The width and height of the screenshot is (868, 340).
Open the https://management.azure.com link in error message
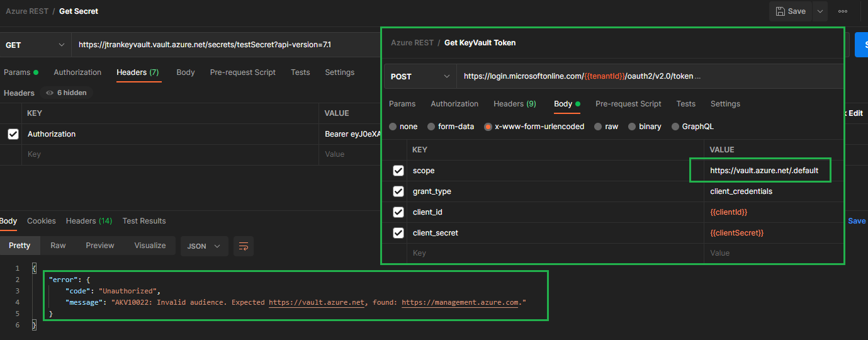click(461, 302)
